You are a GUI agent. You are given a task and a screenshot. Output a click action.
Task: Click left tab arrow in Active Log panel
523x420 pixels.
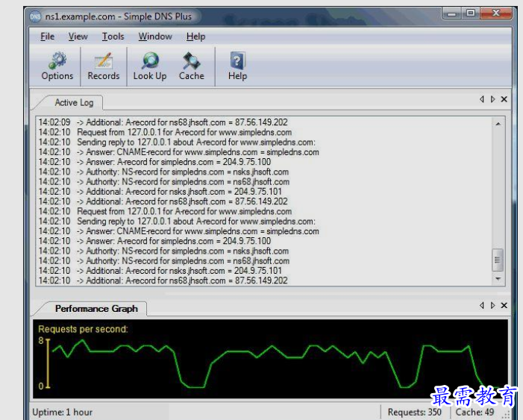[482, 99]
